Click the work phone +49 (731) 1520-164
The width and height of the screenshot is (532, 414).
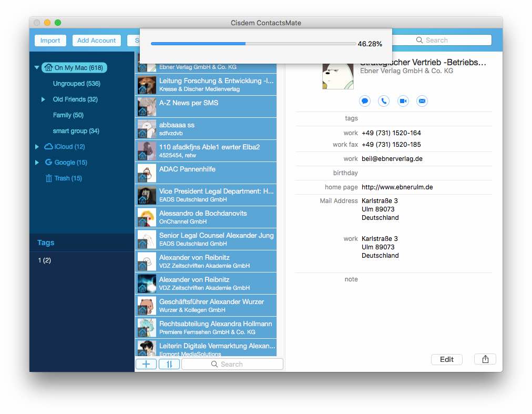[391, 133]
